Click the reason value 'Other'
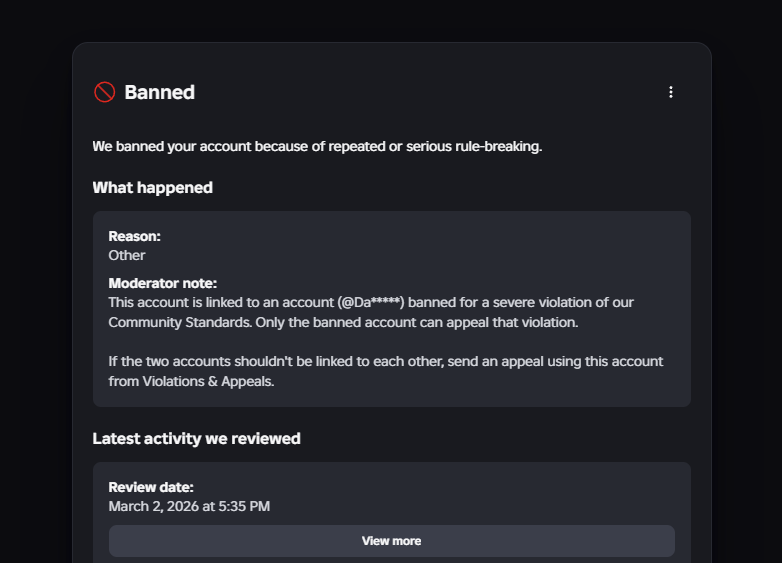 127,255
